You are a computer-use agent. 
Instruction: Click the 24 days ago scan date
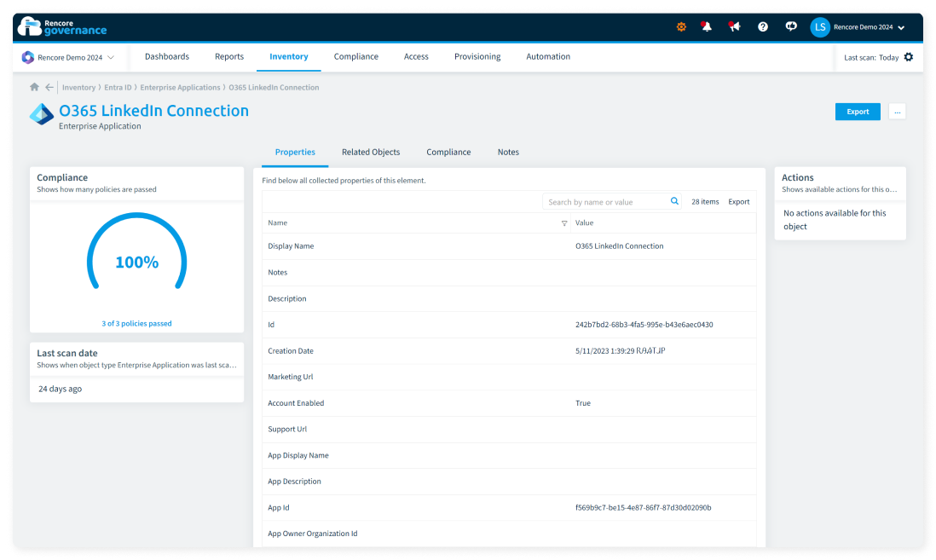tap(61, 389)
